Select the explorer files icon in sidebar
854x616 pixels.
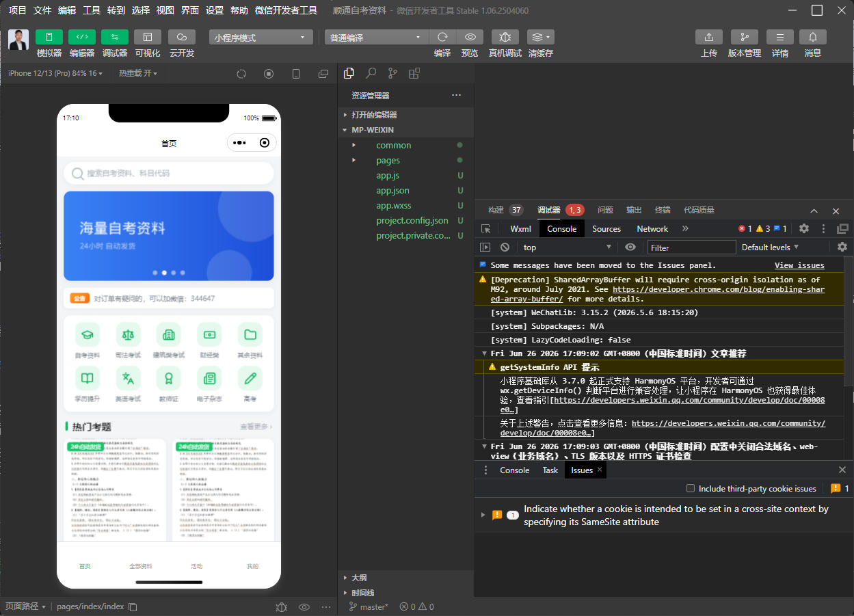(x=349, y=73)
